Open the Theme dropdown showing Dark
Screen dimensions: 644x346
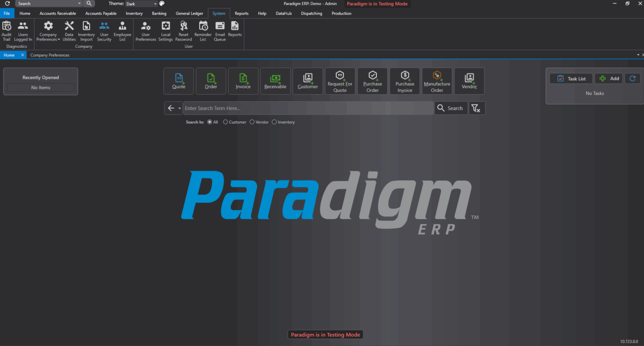click(x=141, y=4)
